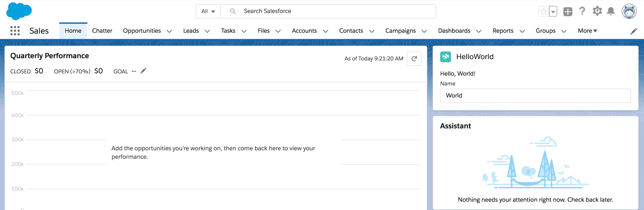
Task: Open the global actions plus icon
Action: point(568,11)
